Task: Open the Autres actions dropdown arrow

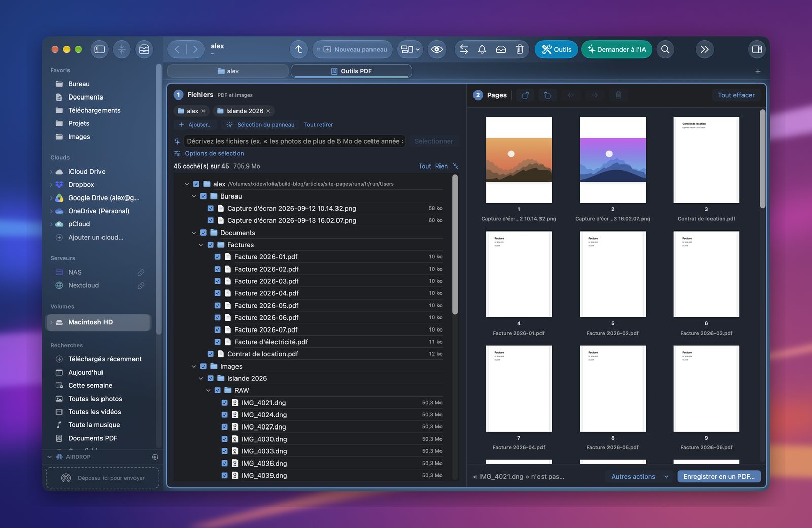Action: tap(666, 477)
